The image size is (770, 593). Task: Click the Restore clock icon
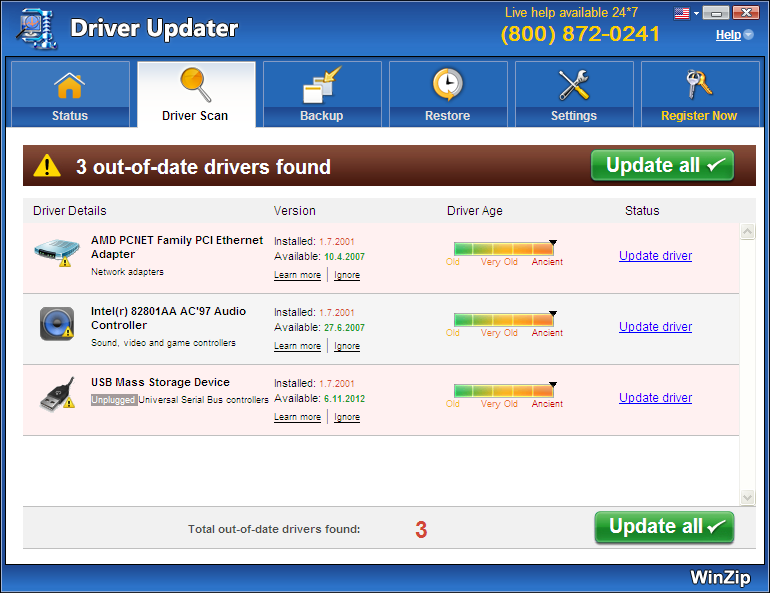point(447,84)
